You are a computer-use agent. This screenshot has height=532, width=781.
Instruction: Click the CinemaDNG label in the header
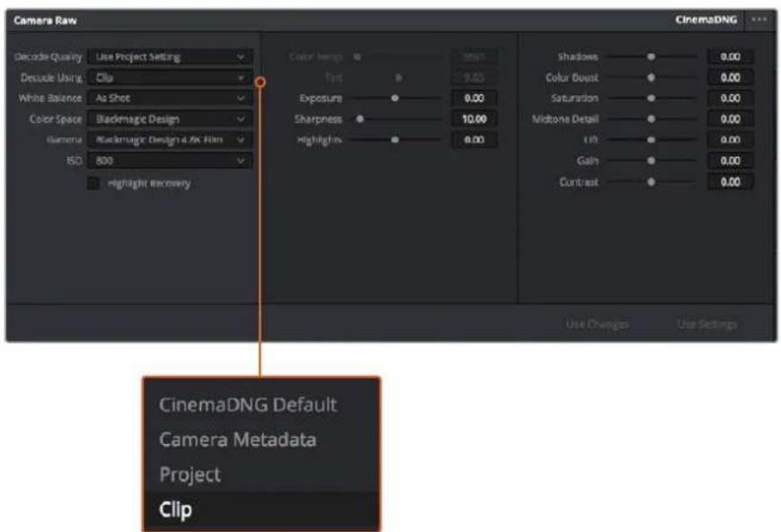706,20
